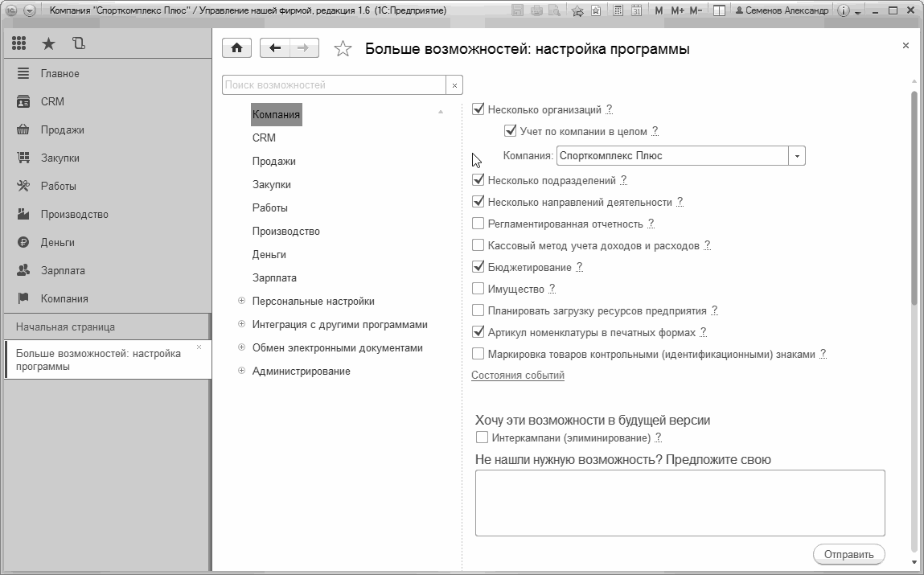
Task: Click inside the suggestion text area
Action: pyautogui.click(x=680, y=503)
